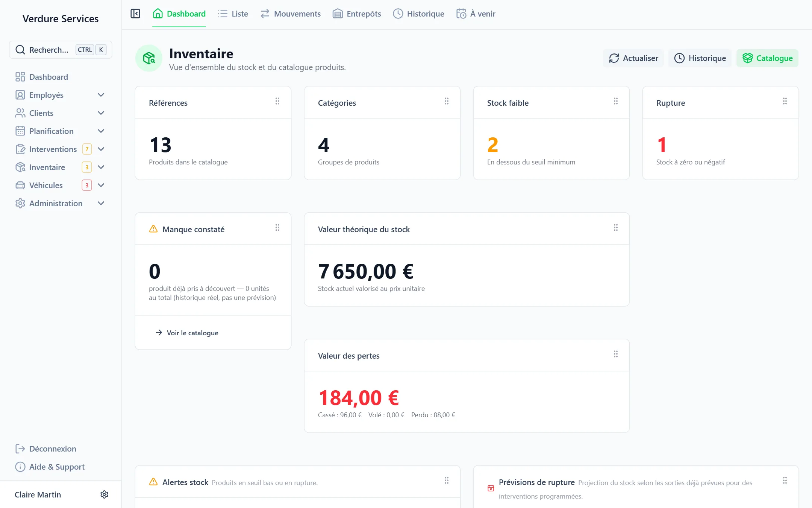Click the Interventions badge showing 7
The image size is (812, 508).
(87, 149)
